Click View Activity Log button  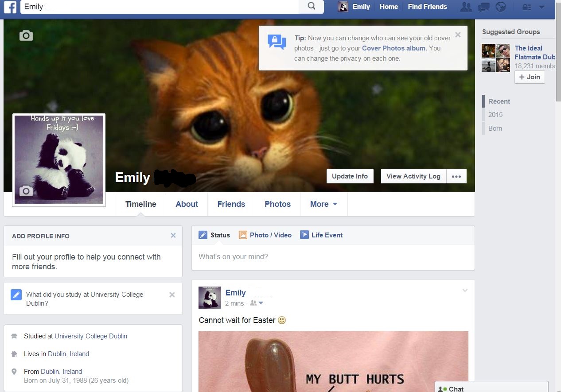tap(413, 176)
